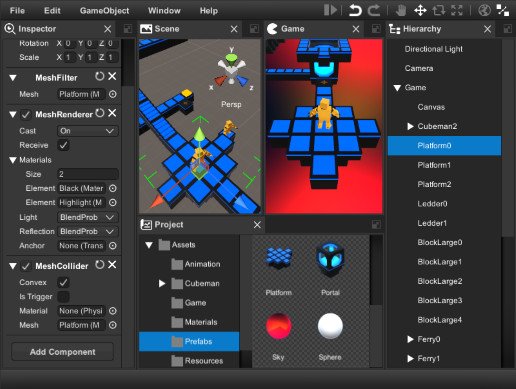Toggle the global/local globe icon
This screenshot has height=389, width=516.
[x=484, y=10]
